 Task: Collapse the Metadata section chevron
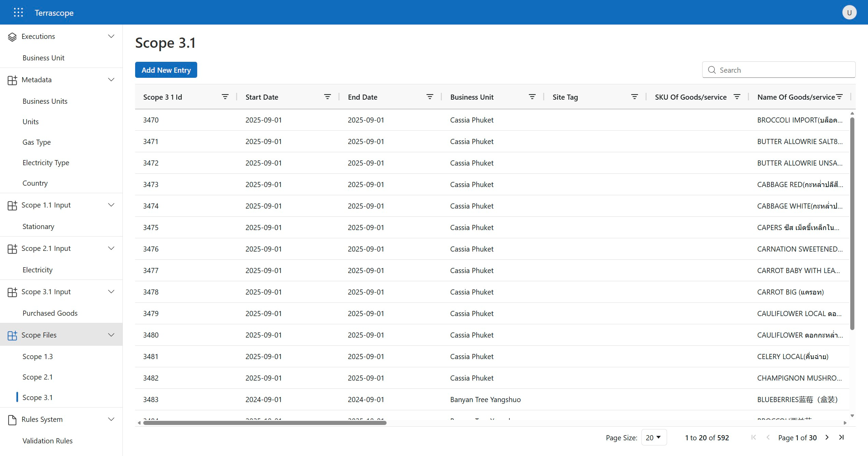click(x=111, y=80)
